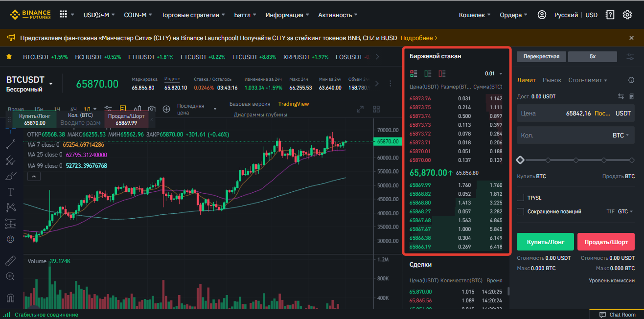Open the chart layout grid icon
The width and height of the screenshot is (644, 319).
coord(376,109)
